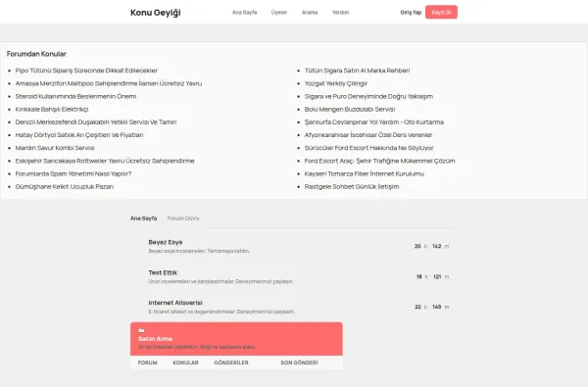Click the Forum Dizini breadcrumb
This screenshot has height=387, width=588.
[183, 218]
